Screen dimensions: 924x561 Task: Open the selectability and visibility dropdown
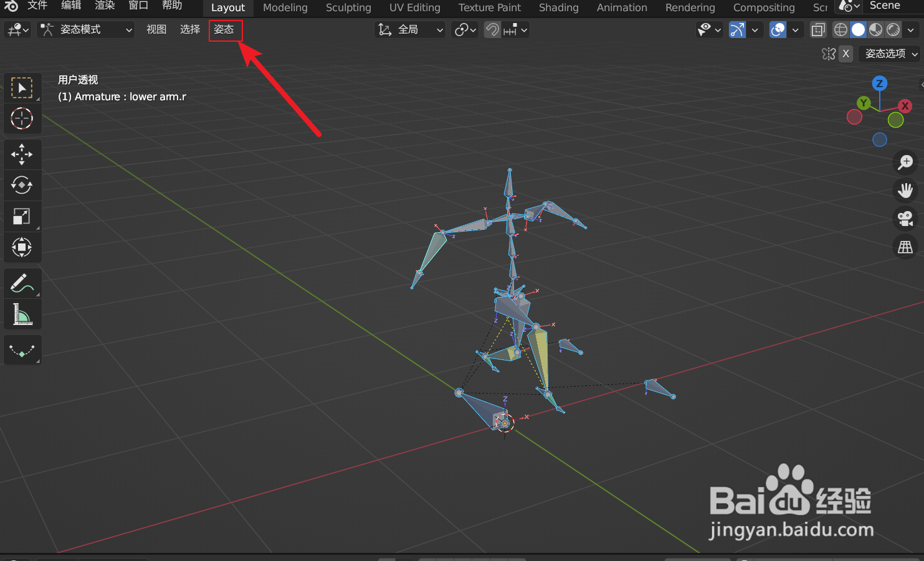pos(709,29)
